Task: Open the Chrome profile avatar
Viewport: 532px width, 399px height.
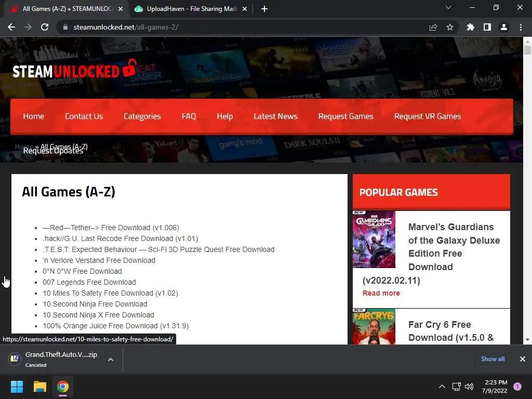Action: tap(504, 27)
